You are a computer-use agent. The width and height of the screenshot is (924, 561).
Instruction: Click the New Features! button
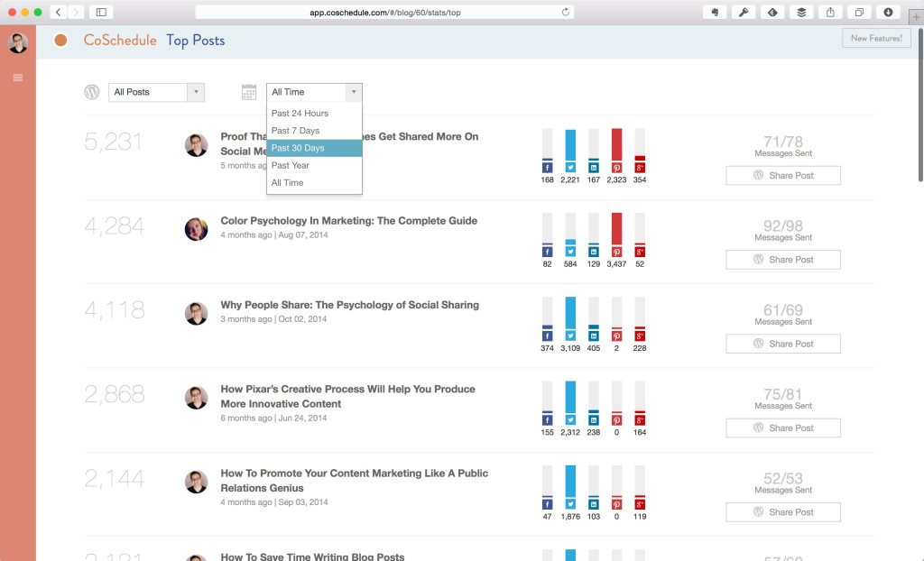click(875, 38)
